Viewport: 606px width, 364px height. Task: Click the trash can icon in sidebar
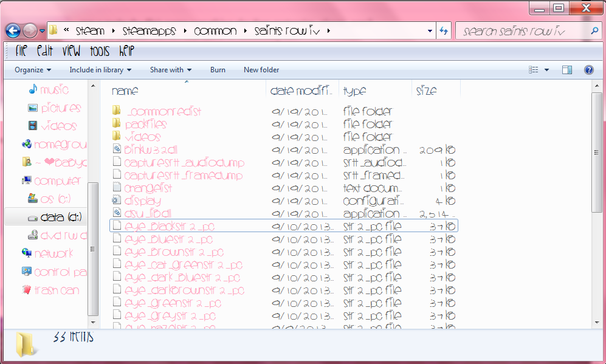27,289
